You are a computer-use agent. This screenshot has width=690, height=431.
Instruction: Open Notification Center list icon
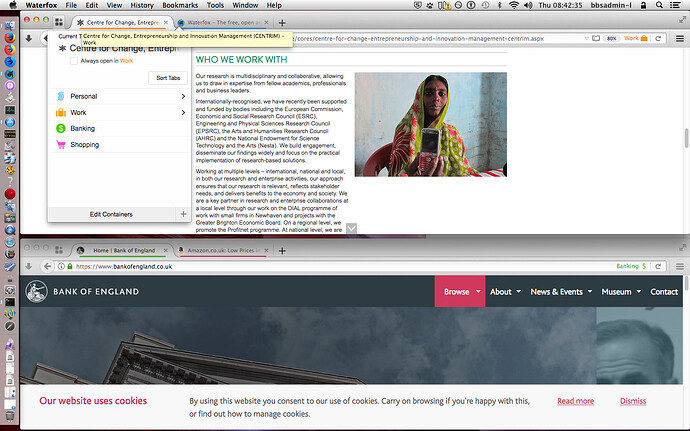pos(675,5)
